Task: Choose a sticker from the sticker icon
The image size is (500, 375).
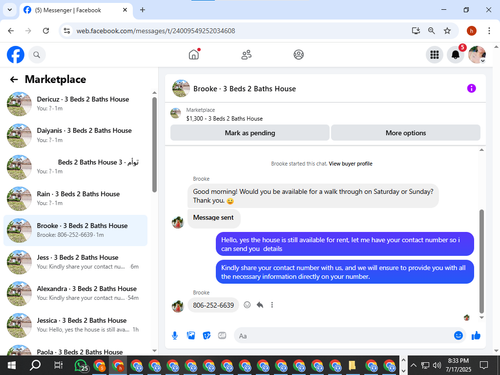Action: point(207,335)
